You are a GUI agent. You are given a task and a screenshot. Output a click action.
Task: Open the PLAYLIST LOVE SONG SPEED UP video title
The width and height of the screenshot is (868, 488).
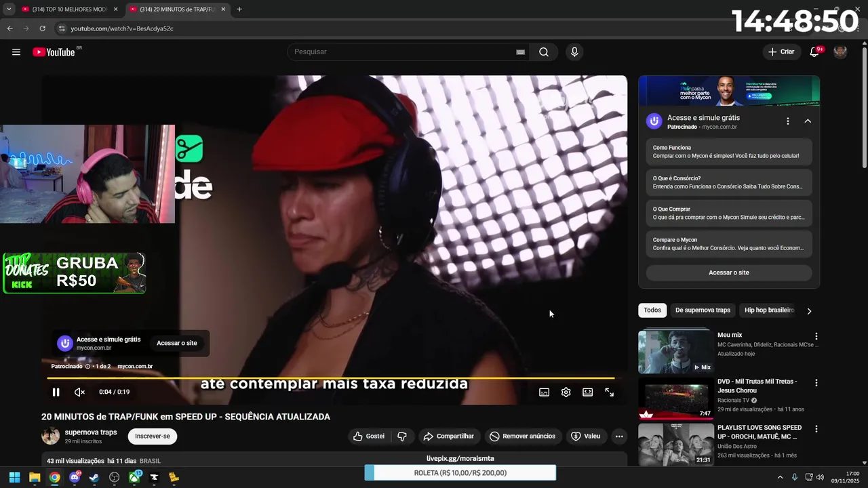coord(759,432)
